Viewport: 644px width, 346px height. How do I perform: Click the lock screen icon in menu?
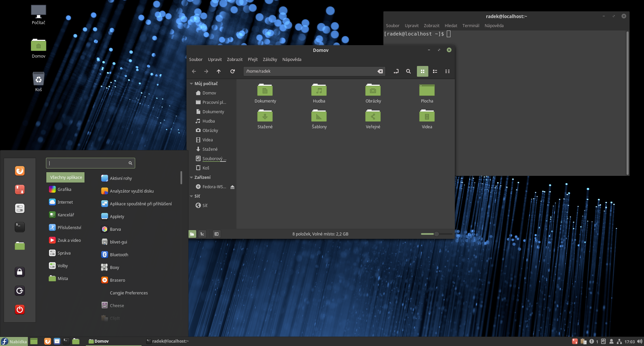tap(20, 272)
